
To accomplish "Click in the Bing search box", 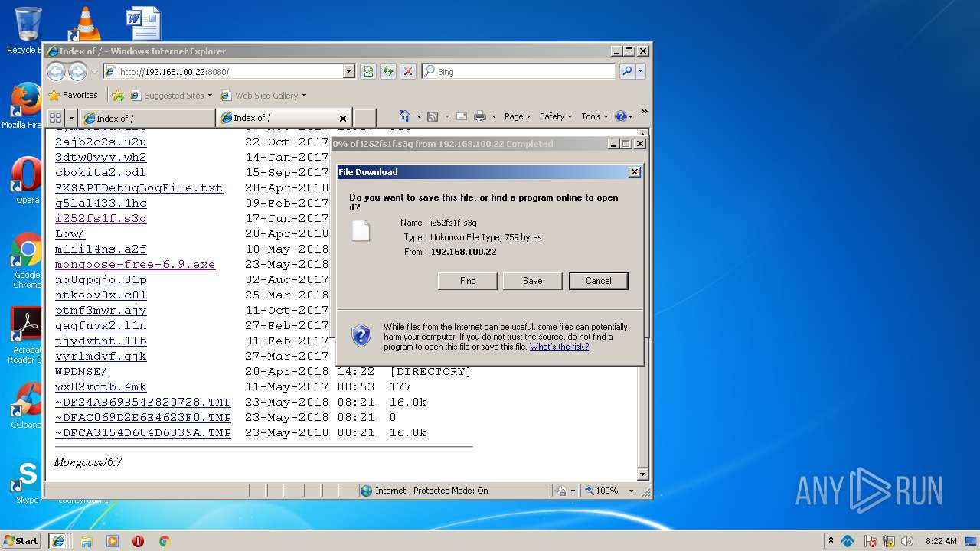I will [524, 71].
